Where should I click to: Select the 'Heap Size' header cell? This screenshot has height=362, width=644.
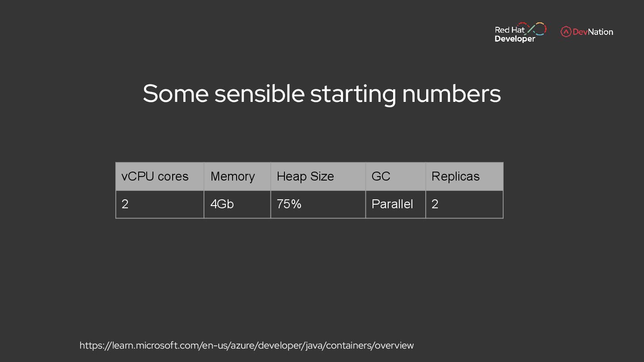[x=318, y=177]
